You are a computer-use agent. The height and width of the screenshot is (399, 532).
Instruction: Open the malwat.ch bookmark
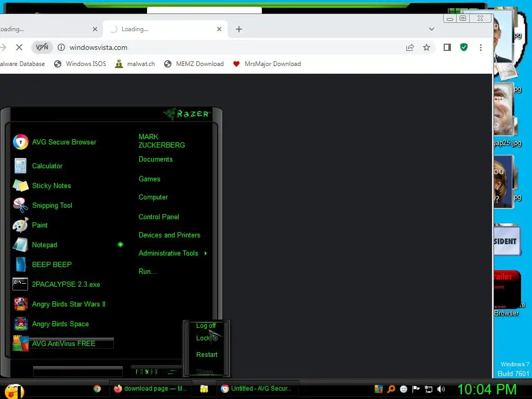coord(135,64)
